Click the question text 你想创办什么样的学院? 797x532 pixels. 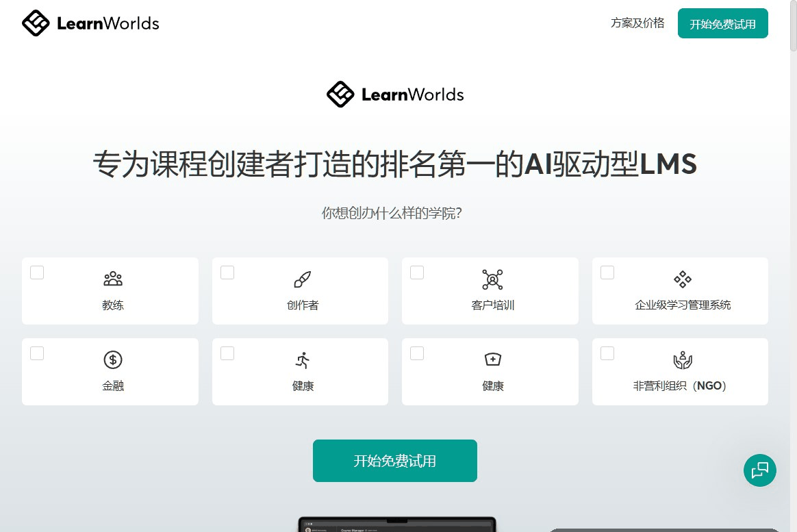tap(392, 213)
